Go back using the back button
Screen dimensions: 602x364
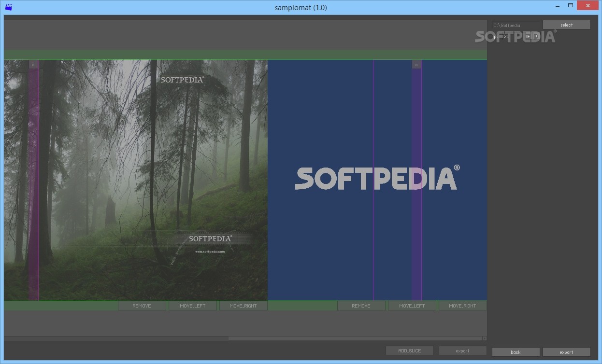click(x=516, y=352)
